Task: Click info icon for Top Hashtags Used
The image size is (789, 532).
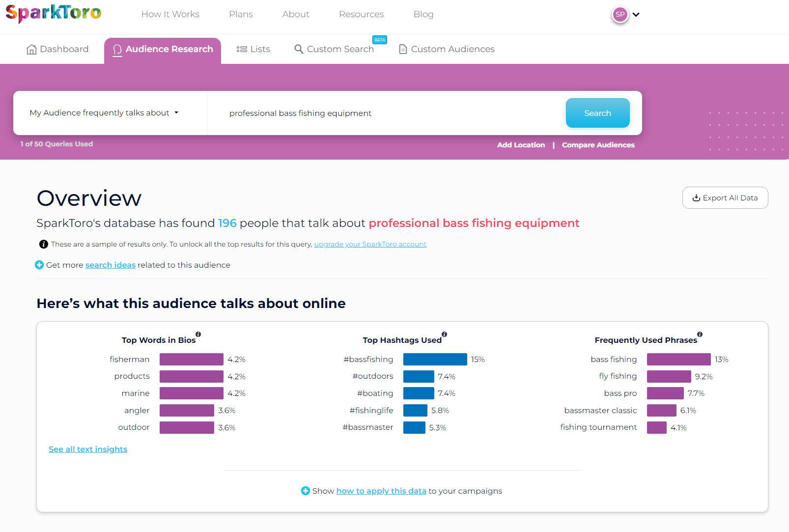Action: [445, 335]
